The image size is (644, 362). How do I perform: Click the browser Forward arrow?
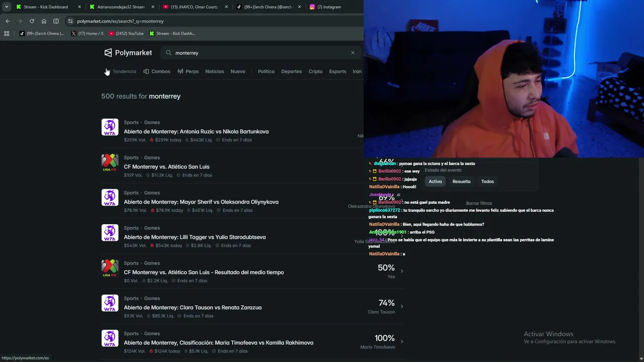coord(20,21)
